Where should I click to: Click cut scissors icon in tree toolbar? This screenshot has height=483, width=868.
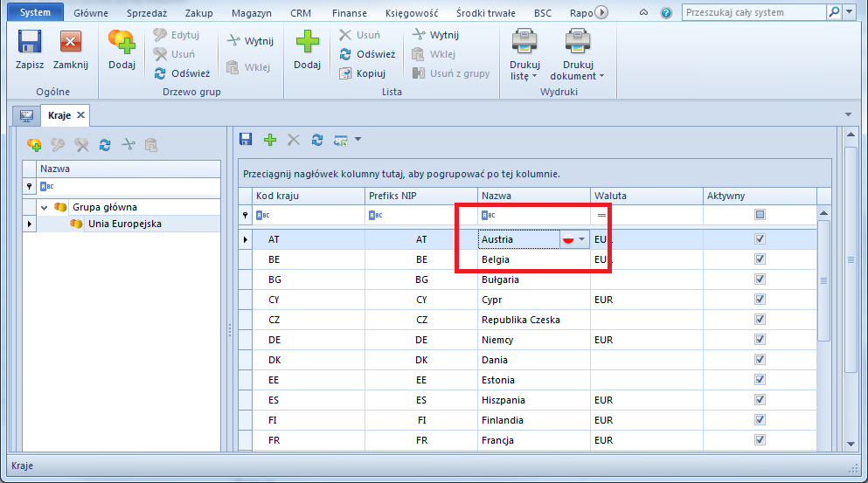point(128,145)
